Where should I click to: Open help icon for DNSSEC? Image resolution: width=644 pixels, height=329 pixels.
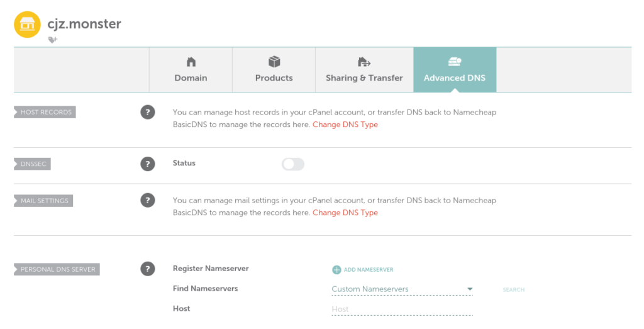coord(147,164)
